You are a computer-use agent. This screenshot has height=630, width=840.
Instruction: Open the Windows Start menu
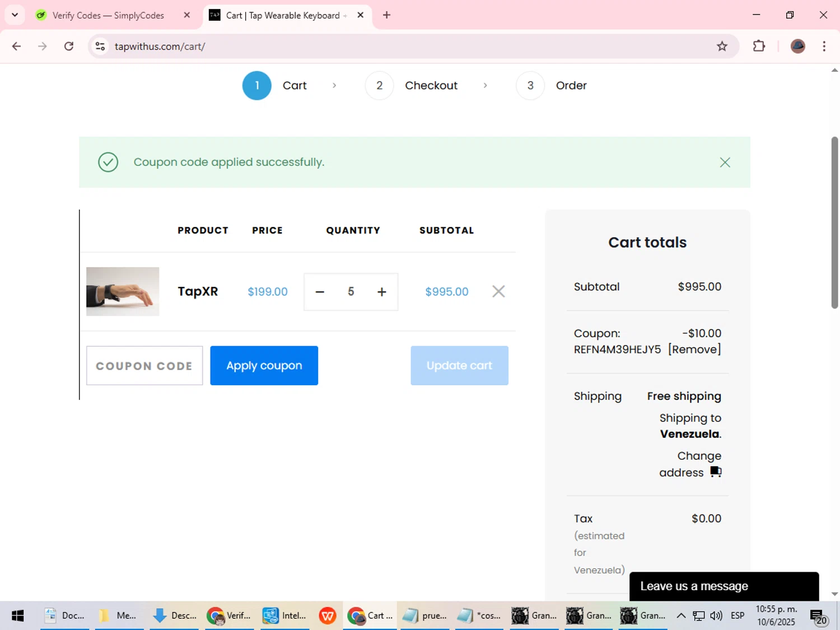coord(18,616)
